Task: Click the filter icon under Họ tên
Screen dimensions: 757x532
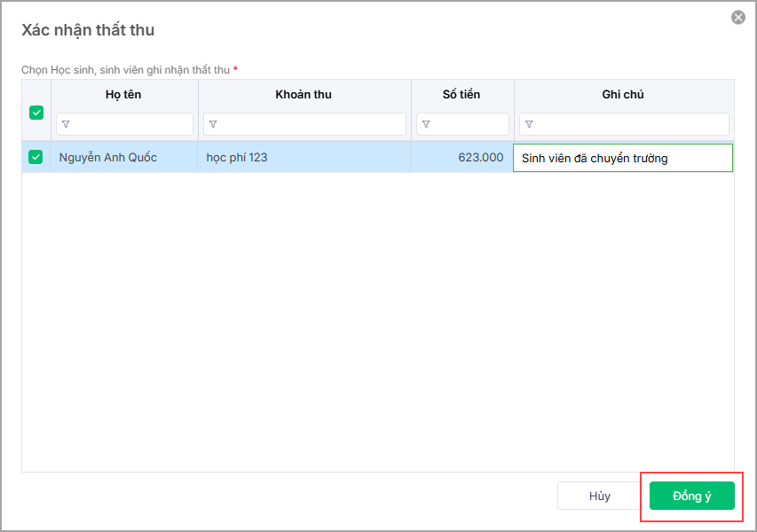Action: 66,124
